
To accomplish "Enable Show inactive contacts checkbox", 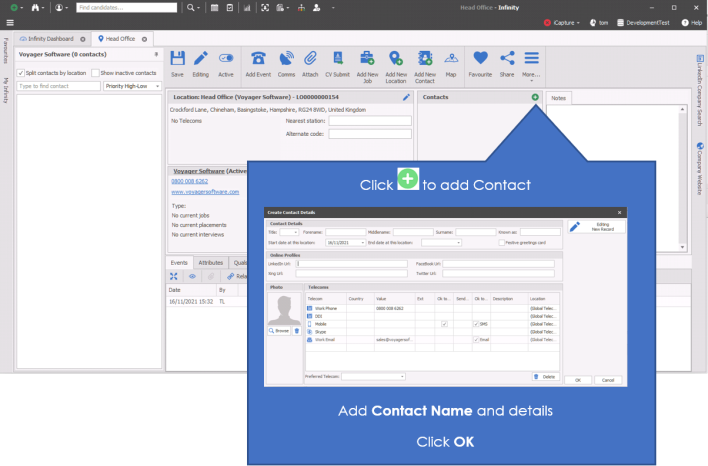I will [x=96, y=73].
